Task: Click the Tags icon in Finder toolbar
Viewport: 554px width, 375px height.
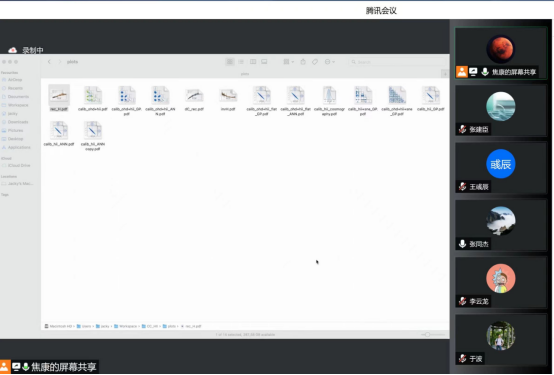Action: point(315,62)
